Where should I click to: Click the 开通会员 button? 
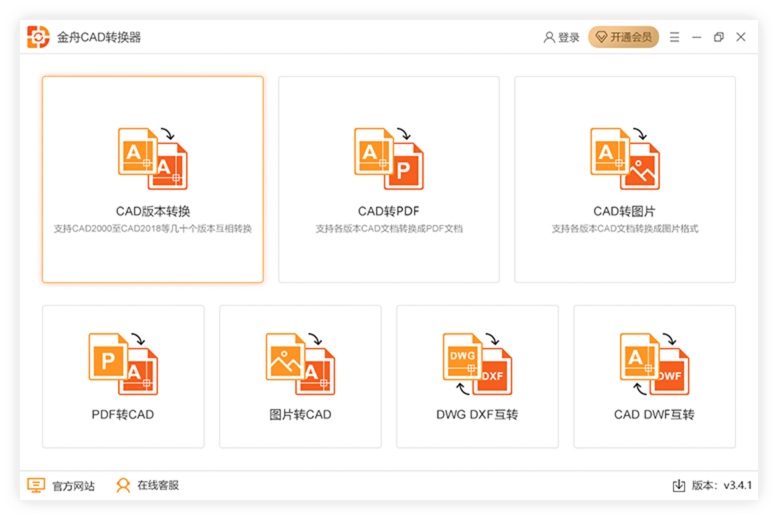pos(623,37)
